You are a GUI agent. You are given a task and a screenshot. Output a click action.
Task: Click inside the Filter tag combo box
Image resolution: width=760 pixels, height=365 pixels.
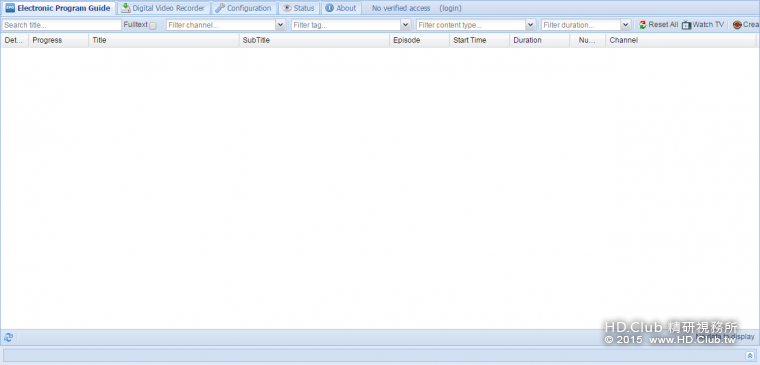pyautogui.click(x=346, y=25)
